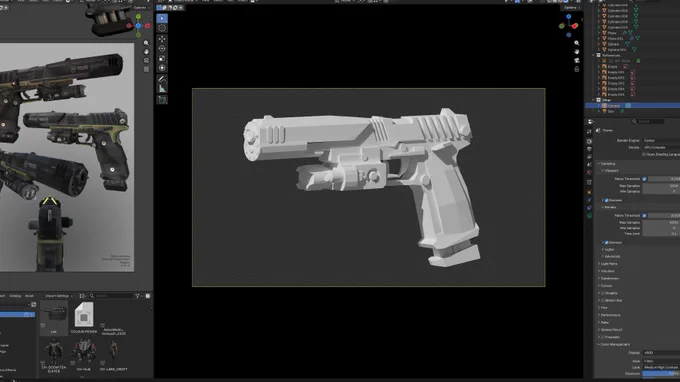The height and width of the screenshot is (382, 680).
Task: Select the CH-Hulk asset thumbnail
Action: click(84, 355)
